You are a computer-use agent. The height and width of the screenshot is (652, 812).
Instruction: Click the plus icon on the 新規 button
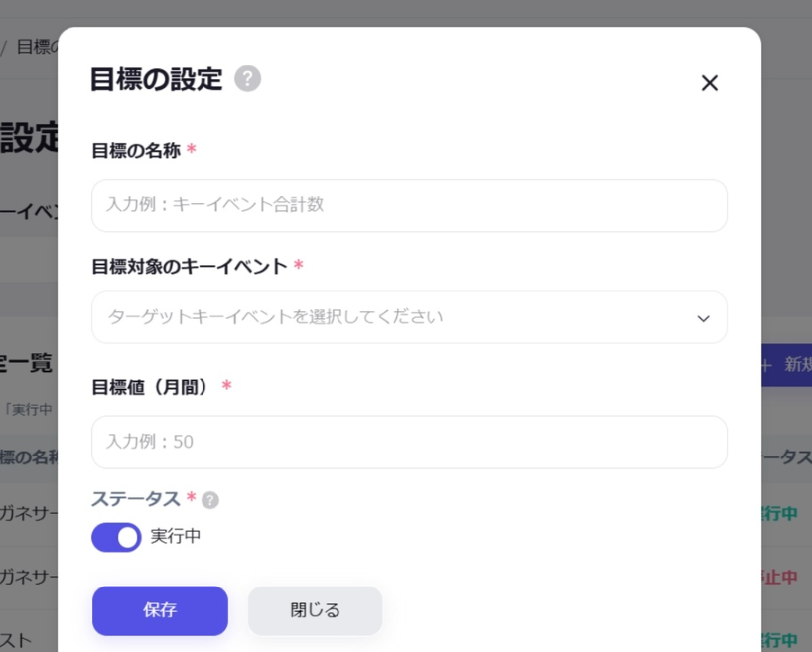coord(766,365)
